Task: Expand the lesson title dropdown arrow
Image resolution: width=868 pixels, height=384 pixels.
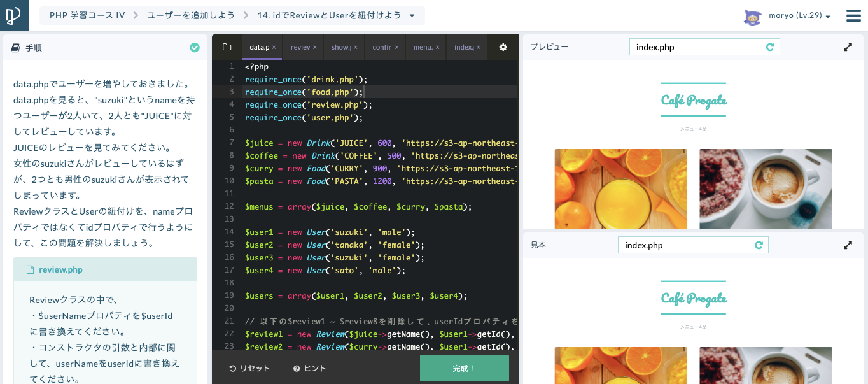Action: [x=412, y=15]
